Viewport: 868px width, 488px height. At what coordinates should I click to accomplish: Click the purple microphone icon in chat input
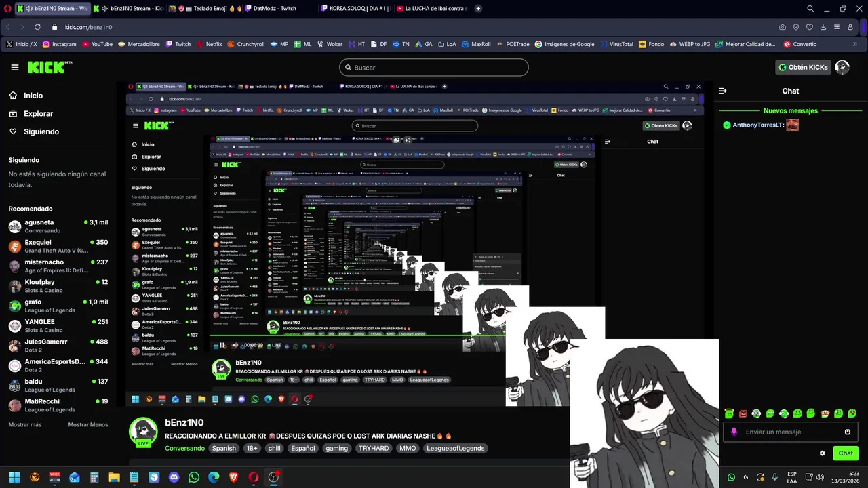[733, 432]
